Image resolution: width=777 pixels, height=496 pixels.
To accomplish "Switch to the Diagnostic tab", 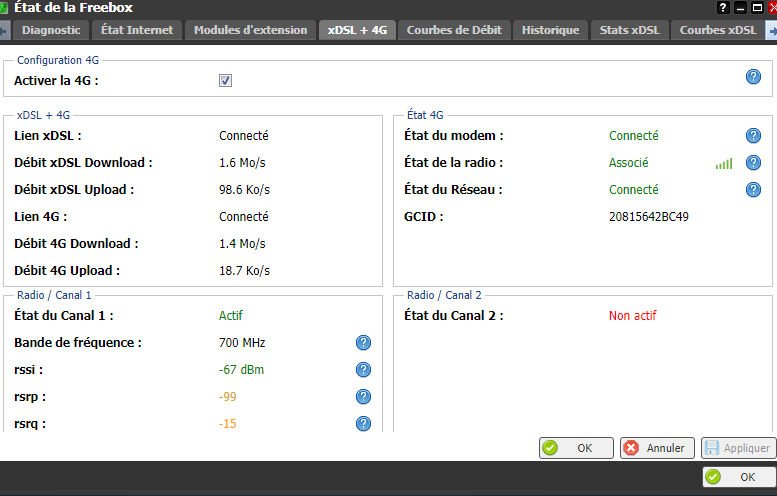I will 51,30.
